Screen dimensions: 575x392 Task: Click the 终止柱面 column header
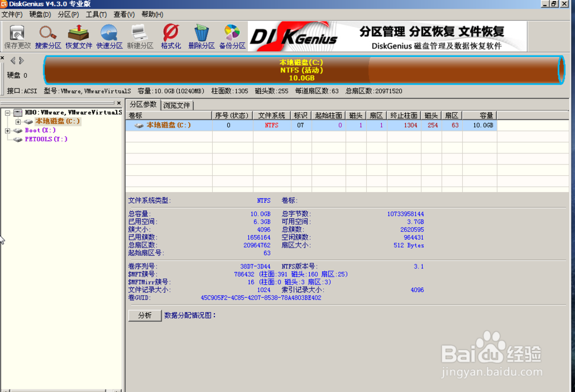[404, 116]
